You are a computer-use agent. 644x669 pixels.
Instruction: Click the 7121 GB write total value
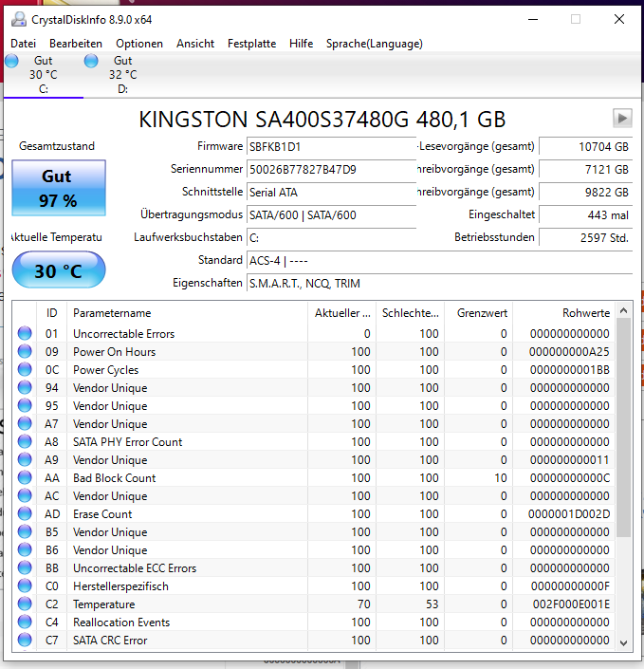(585, 169)
